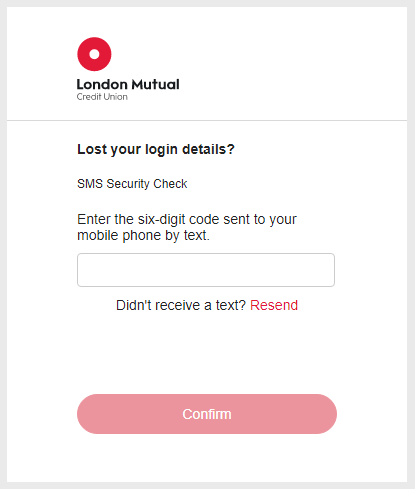Image resolution: width=415 pixels, height=489 pixels.
Task: Focus the six-digit code input field
Action: [206, 270]
